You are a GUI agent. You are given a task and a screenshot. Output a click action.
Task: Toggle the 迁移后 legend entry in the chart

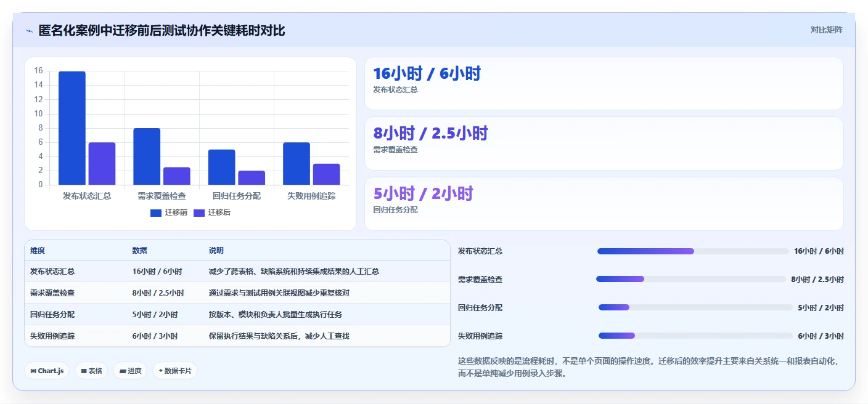pos(212,212)
